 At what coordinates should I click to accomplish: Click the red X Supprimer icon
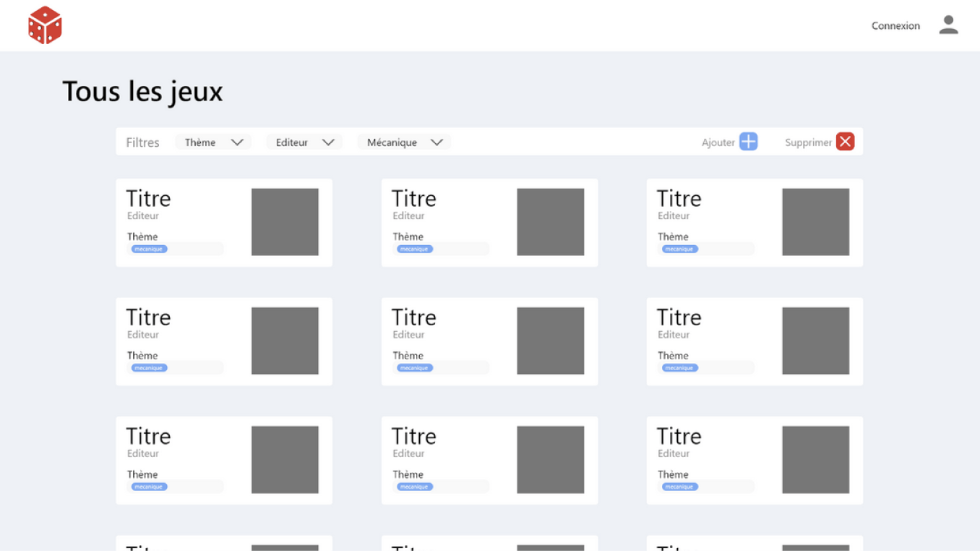845,142
